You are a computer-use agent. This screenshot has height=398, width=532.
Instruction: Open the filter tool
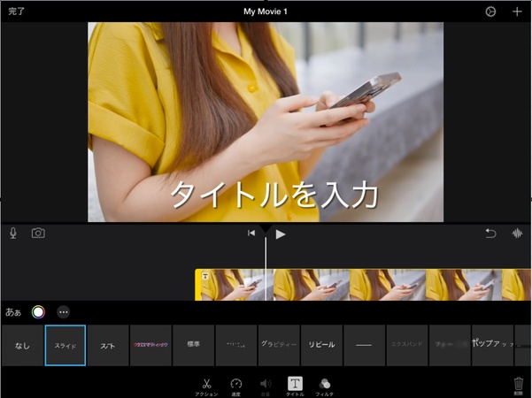tap(325, 386)
